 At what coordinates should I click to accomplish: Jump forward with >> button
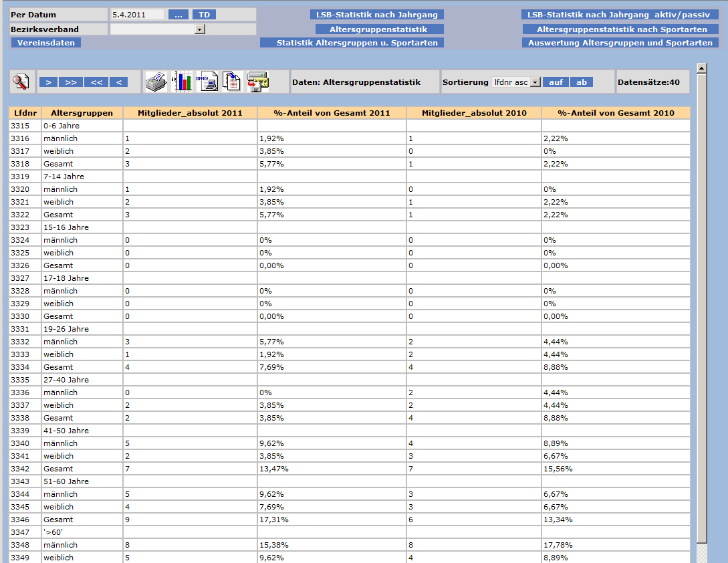[x=71, y=82]
